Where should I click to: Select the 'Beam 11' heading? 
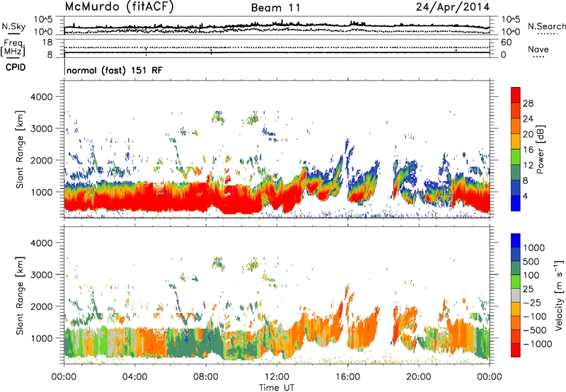tap(276, 8)
